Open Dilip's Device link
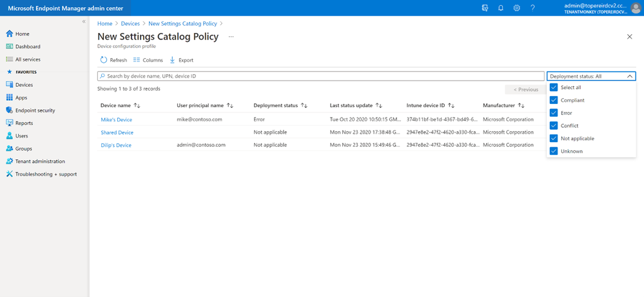The image size is (644, 297). 116,145
